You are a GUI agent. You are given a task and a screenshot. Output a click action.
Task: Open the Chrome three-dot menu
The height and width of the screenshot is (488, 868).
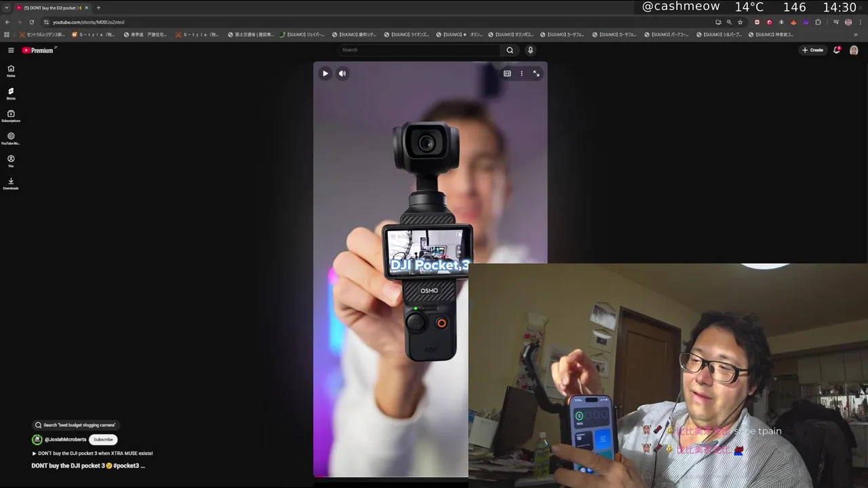[x=860, y=22]
